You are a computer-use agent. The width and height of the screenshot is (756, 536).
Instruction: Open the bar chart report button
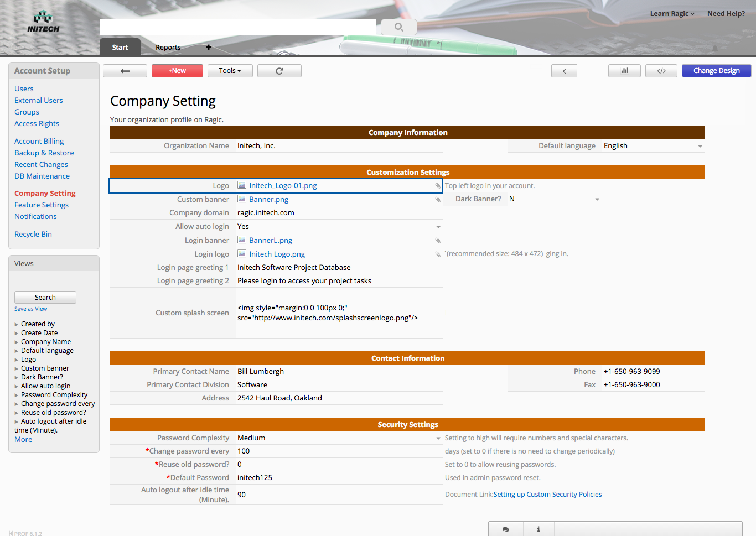coord(624,71)
